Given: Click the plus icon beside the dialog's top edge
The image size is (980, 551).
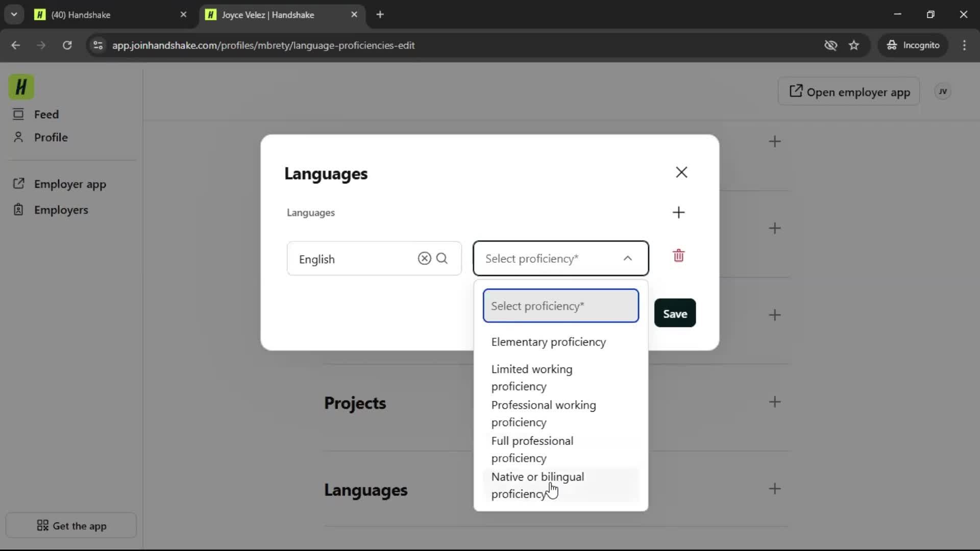Looking at the screenshot, I should [x=775, y=141].
